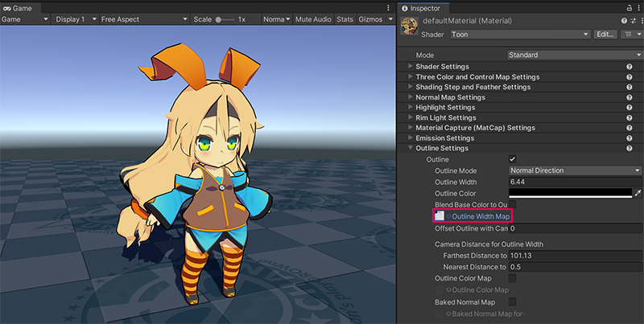This screenshot has height=324, width=644.
Task: Toggle the Outline checkbox
Action: [x=512, y=159]
